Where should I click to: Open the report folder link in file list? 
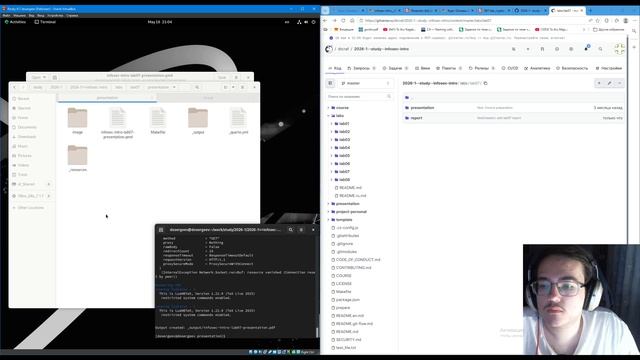416,118
